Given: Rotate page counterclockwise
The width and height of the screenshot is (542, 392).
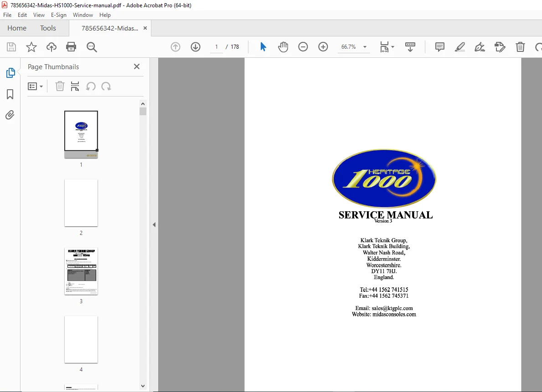Looking at the screenshot, I should (91, 87).
